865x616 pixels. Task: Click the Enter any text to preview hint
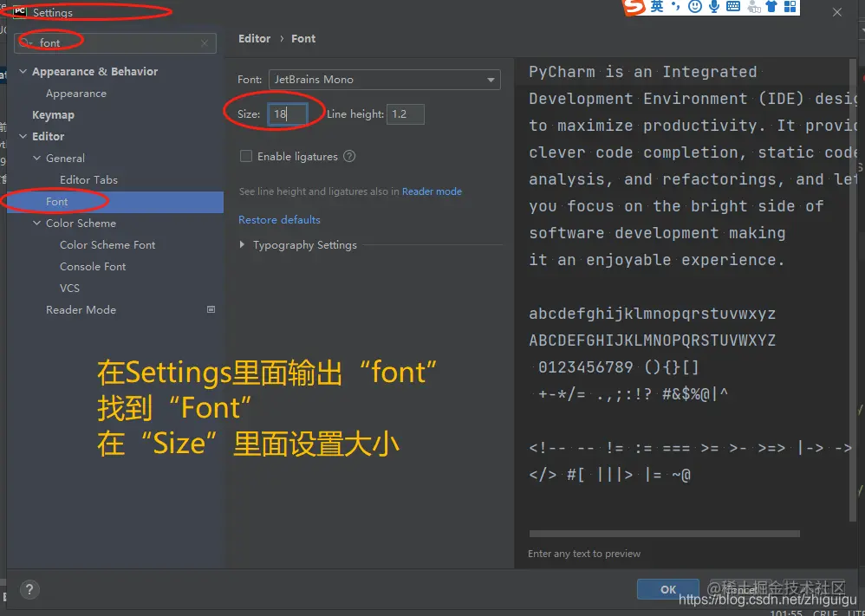(x=584, y=554)
